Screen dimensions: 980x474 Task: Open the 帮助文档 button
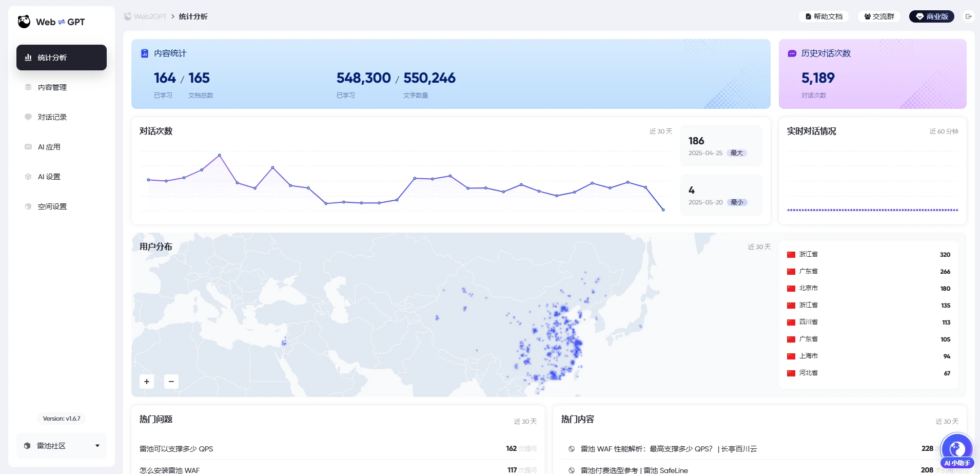point(824,16)
